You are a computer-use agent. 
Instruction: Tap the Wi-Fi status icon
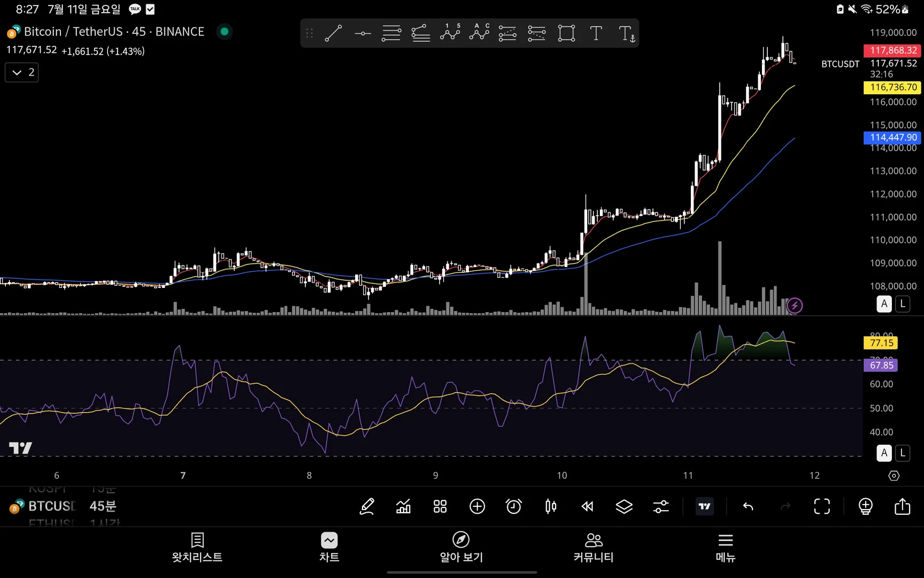click(867, 9)
